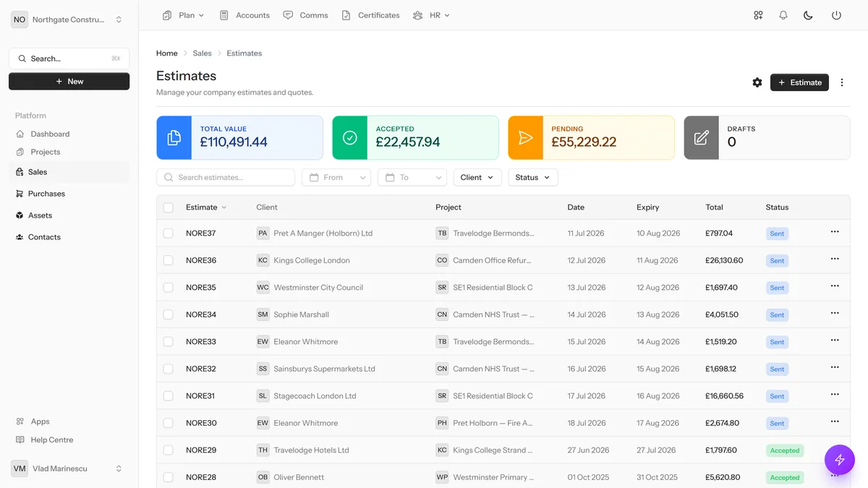Open Comms in top navigation
This screenshot has width=868, height=488.
click(x=305, y=15)
